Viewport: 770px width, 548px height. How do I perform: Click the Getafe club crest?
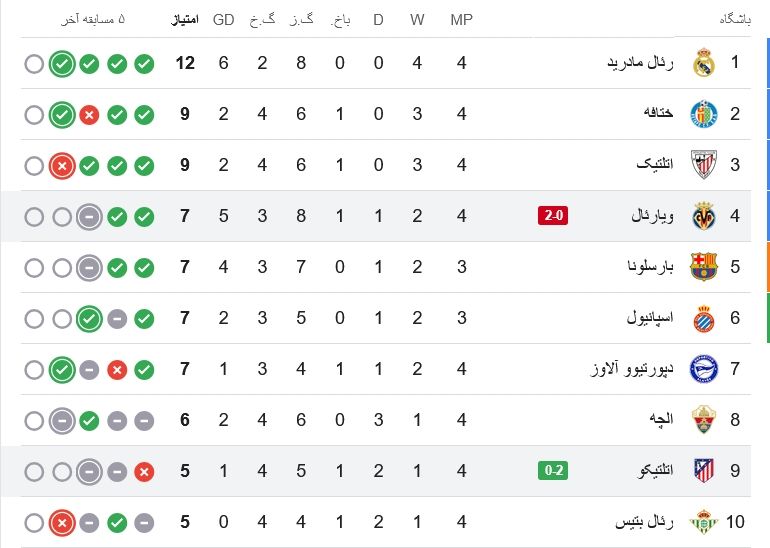(704, 114)
